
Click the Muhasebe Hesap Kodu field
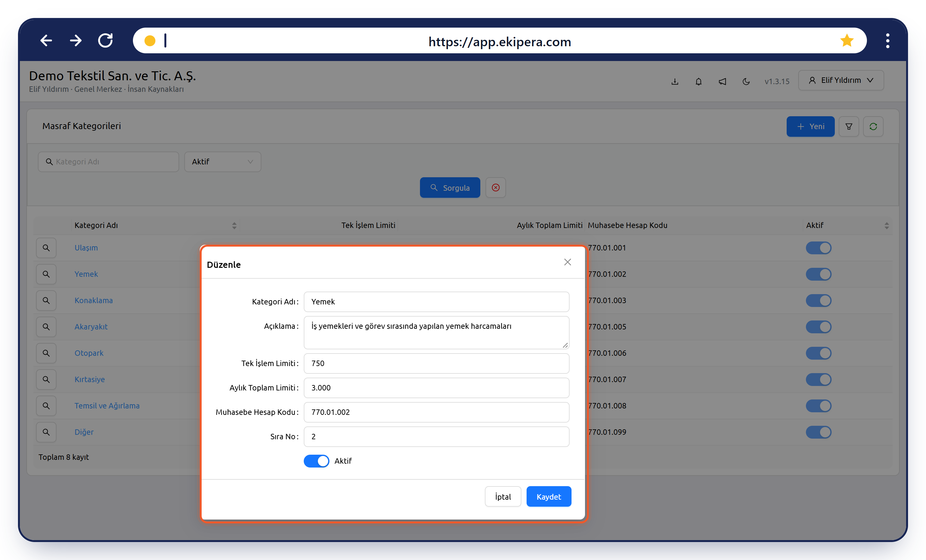point(436,412)
